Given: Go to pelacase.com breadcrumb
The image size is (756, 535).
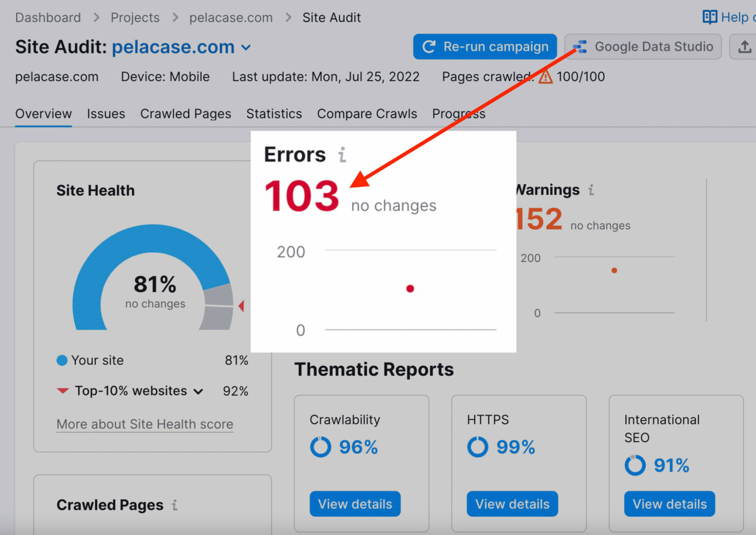Looking at the screenshot, I should point(231,18).
